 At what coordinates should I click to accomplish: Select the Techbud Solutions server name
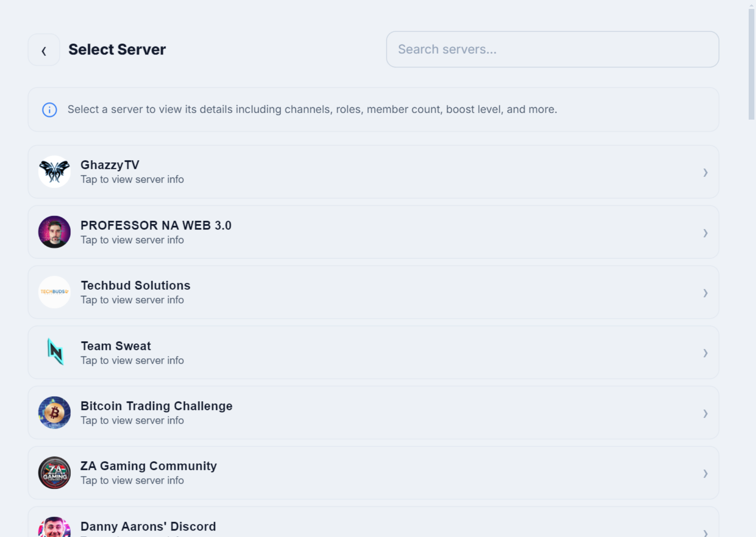tap(135, 285)
